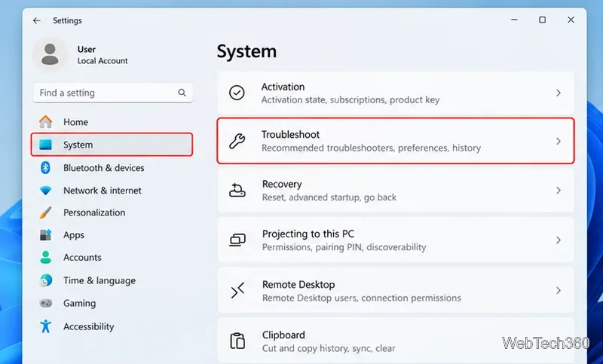Click the Home house icon
Viewport: 603px width, 364px height.
coord(45,122)
